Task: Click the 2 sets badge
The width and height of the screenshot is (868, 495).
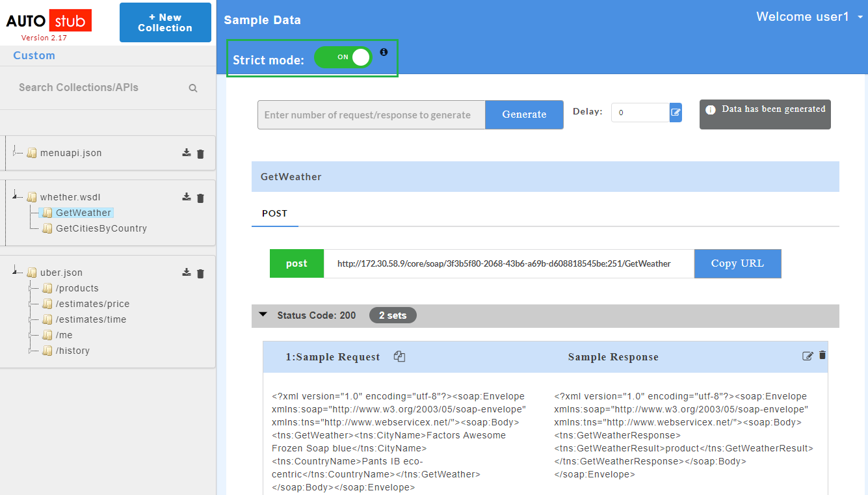Action: pyautogui.click(x=393, y=315)
